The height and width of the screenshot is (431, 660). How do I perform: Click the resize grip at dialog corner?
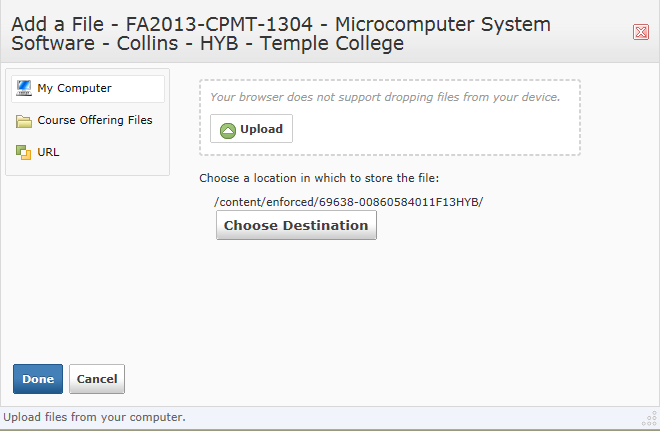coord(648,419)
